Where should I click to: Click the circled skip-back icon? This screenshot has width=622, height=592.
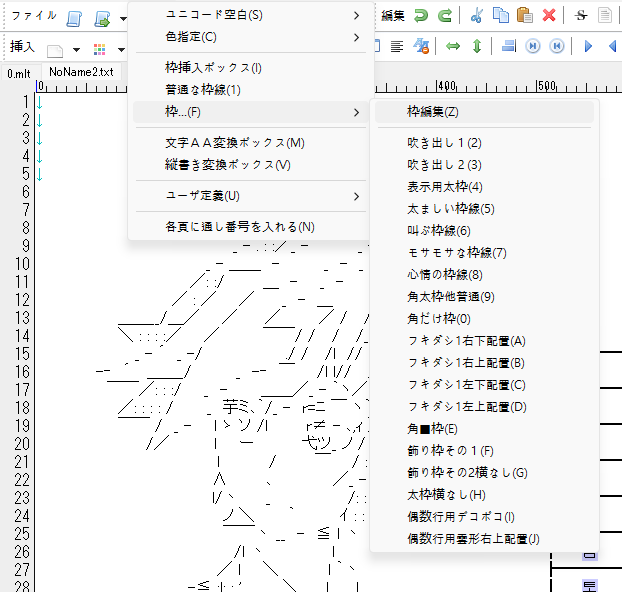(x=557, y=46)
